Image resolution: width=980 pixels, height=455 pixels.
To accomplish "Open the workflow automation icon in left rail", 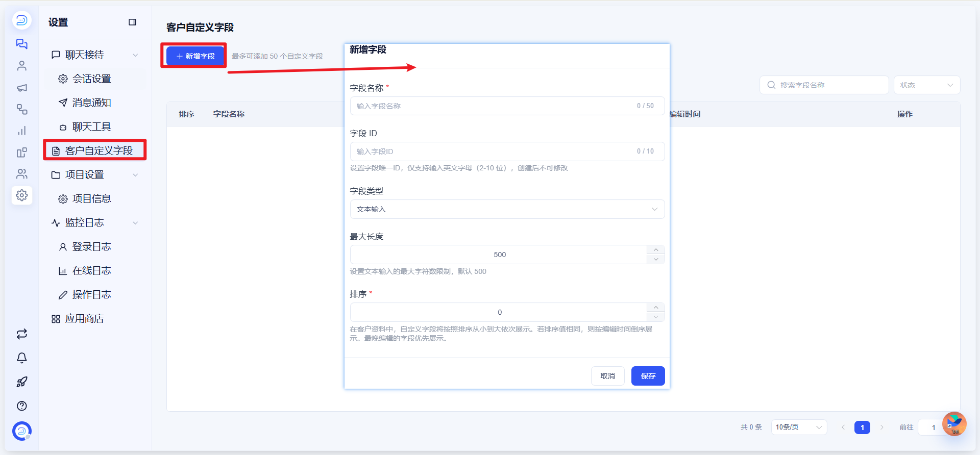I will click(x=21, y=109).
